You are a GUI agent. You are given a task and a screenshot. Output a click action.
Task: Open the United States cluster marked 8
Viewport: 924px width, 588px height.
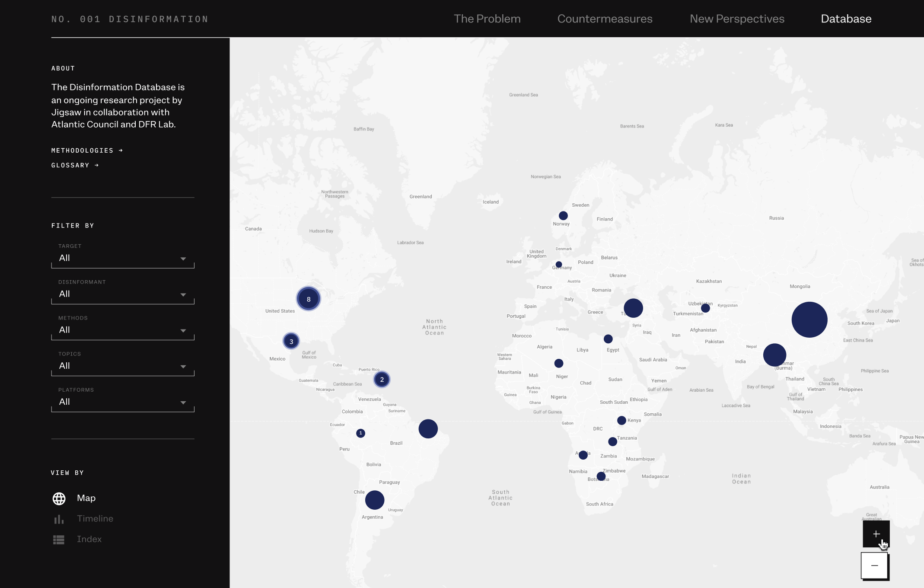click(308, 299)
